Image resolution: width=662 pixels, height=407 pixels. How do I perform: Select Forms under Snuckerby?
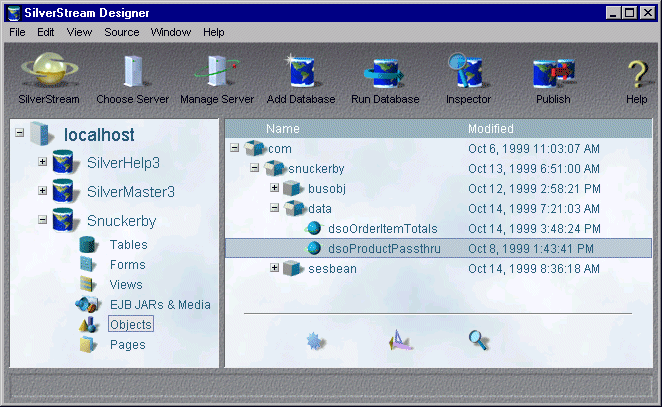(x=128, y=265)
